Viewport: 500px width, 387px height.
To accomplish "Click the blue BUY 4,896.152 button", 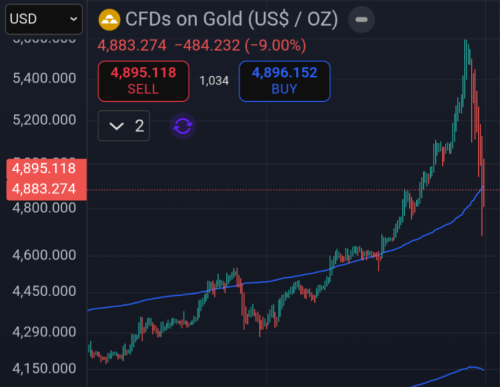I will tap(285, 81).
